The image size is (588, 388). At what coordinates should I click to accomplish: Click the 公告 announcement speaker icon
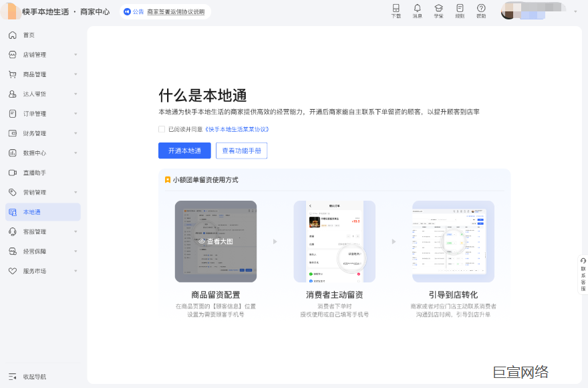(127, 11)
